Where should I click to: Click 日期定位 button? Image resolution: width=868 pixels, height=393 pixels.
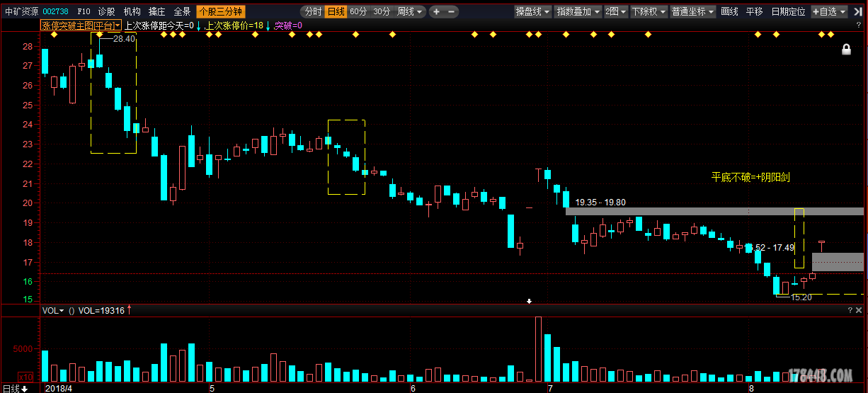[x=788, y=12]
